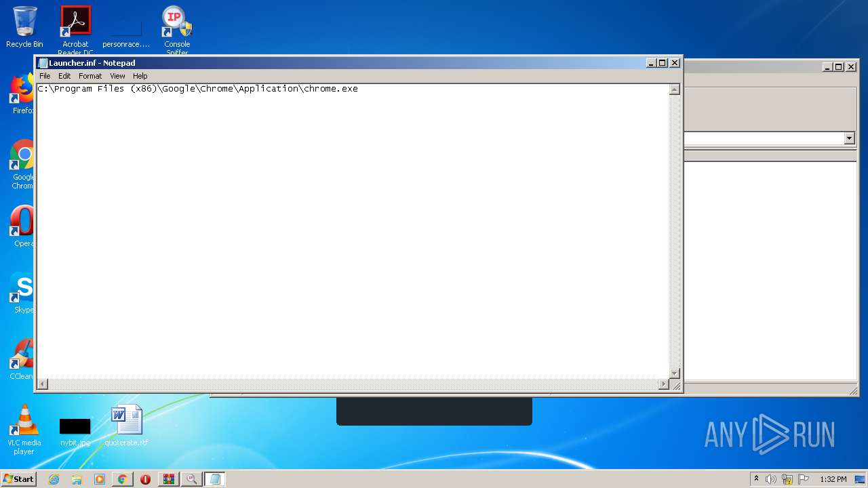Maximize the background window behind Notepad
This screenshot has width=868, height=488.
click(x=839, y=66)
